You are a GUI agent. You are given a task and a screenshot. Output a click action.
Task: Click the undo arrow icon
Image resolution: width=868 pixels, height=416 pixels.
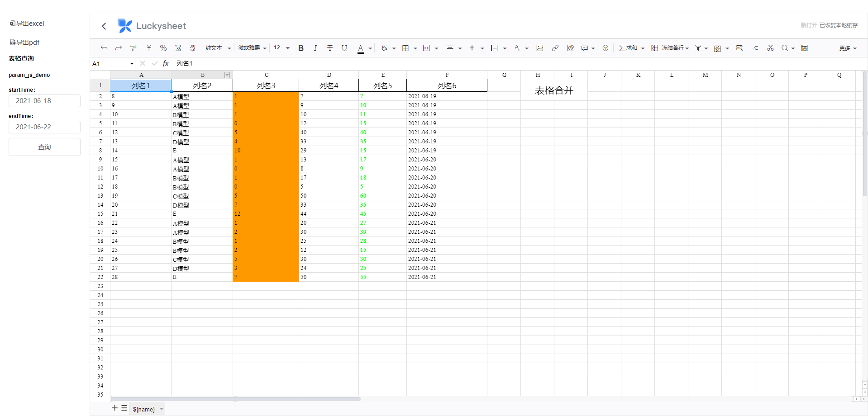click(x=104, y=48)
